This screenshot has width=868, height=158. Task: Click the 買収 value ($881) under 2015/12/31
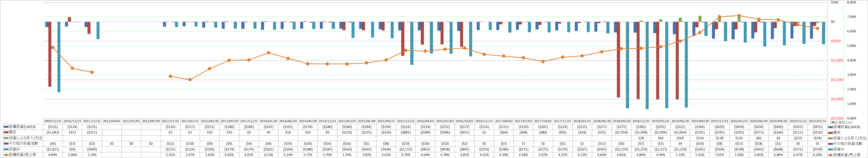(406, 132)
